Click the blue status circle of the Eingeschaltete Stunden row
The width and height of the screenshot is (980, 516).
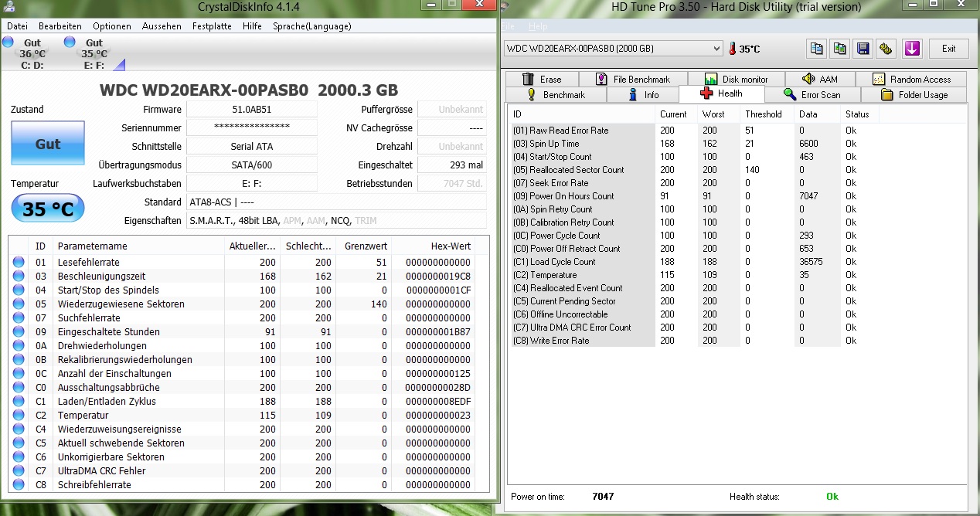[x=19, y=331]
